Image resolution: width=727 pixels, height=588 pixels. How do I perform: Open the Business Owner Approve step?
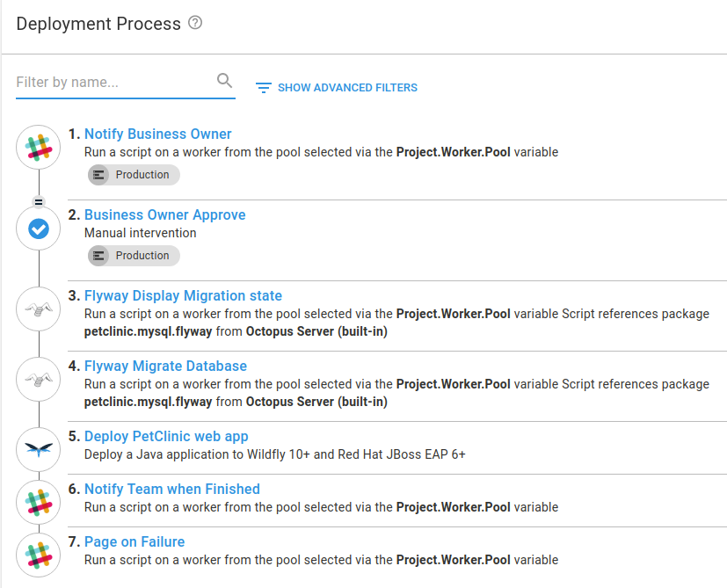pyautogui.click(x=164, y=214)
